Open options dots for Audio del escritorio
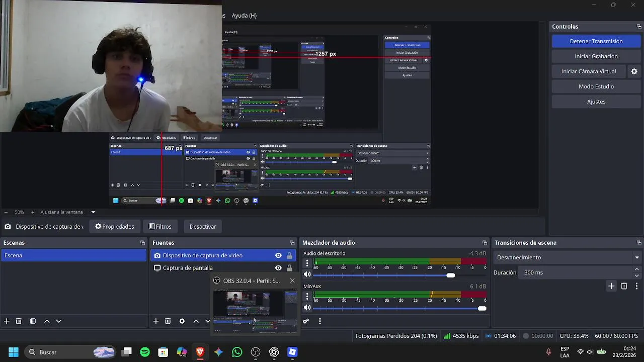Image resolution: width=644 pixels, height=362 pixels. coord(307,263)
